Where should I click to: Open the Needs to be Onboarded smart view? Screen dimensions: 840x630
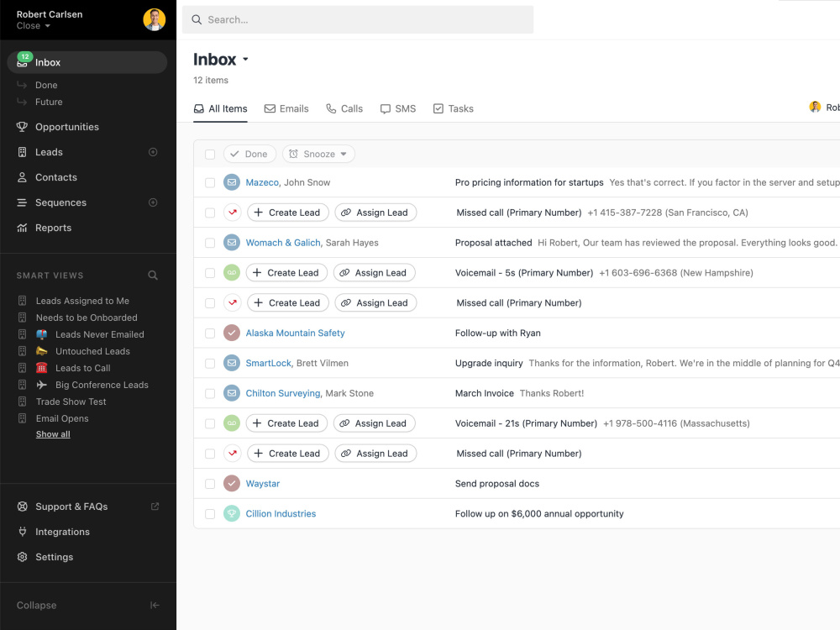(x=87, y=318)
